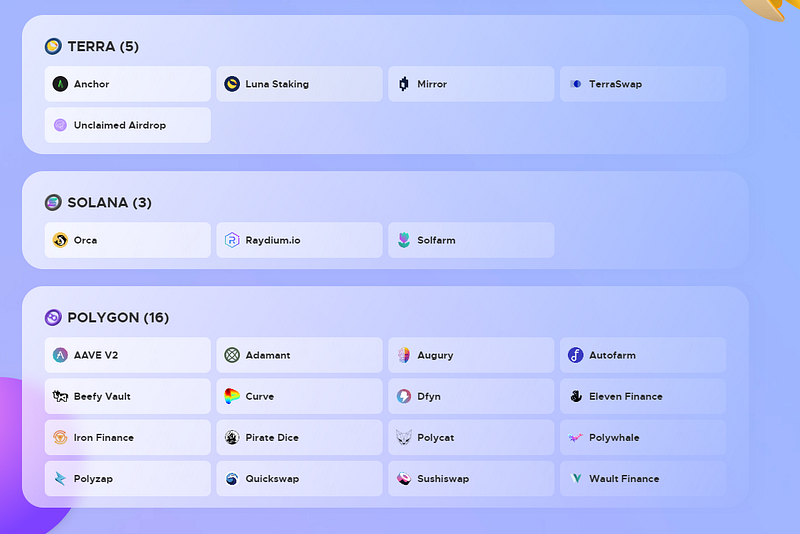Viewport: 800px width, 534px height.
Task: Choose the Wault Finance card
Action: 643,478
